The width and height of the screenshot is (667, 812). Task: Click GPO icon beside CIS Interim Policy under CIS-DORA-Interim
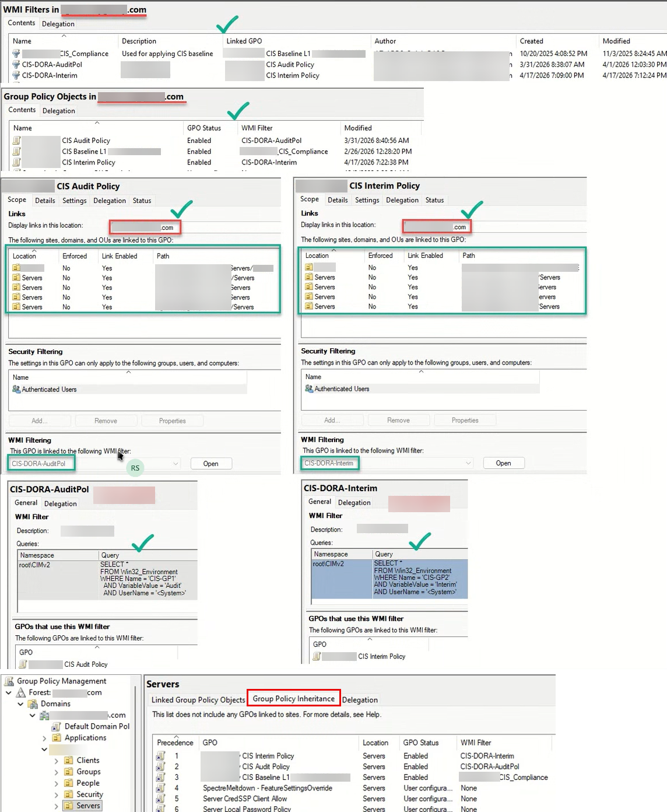click(317, 656)
